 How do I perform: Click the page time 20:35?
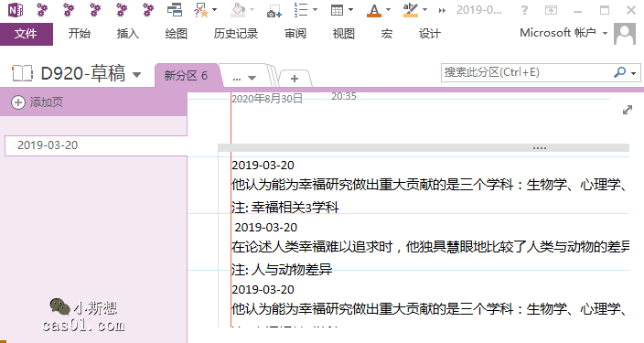[344, 97]
